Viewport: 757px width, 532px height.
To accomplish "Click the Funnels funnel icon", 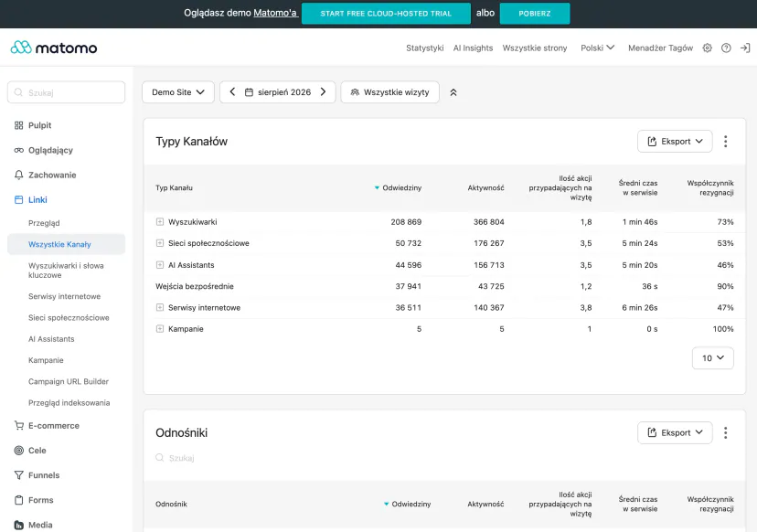I will tap(19, 475).
